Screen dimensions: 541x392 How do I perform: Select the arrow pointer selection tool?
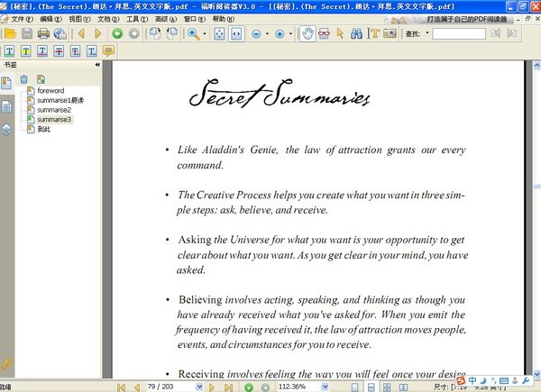pyautogui.click(x=340, y=33)
